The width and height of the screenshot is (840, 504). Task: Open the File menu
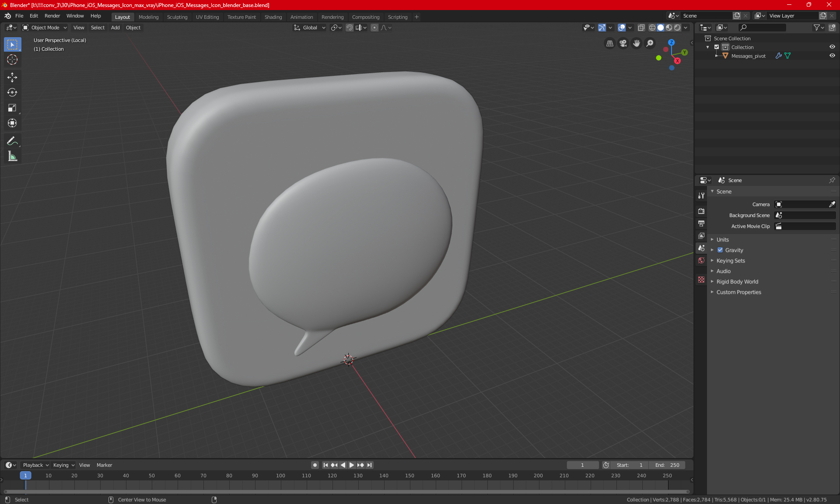19,16
